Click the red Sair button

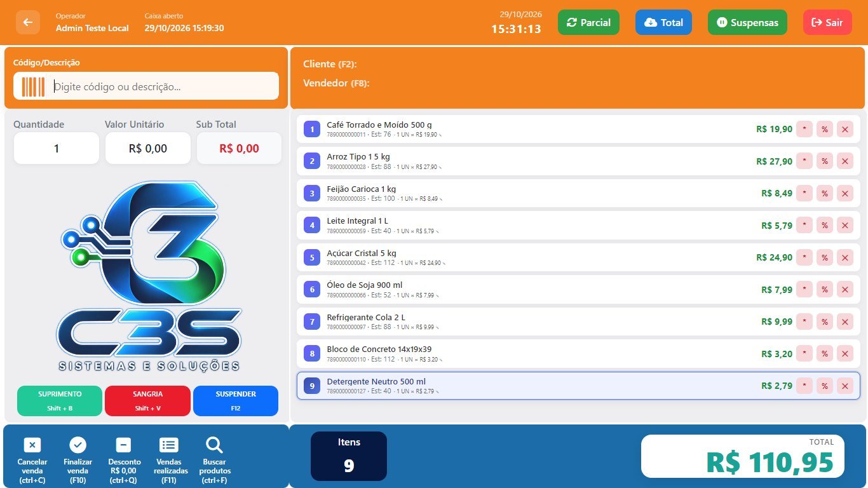[x=827, y=22]
